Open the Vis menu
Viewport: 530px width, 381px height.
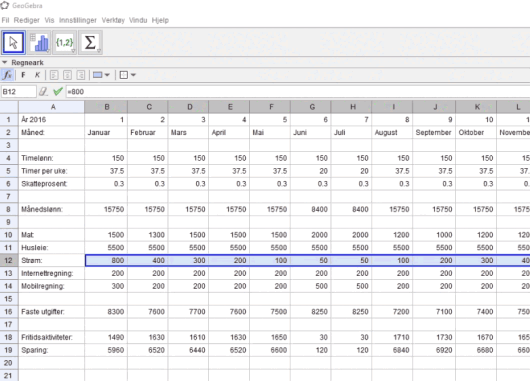click(x=49, y=20)
